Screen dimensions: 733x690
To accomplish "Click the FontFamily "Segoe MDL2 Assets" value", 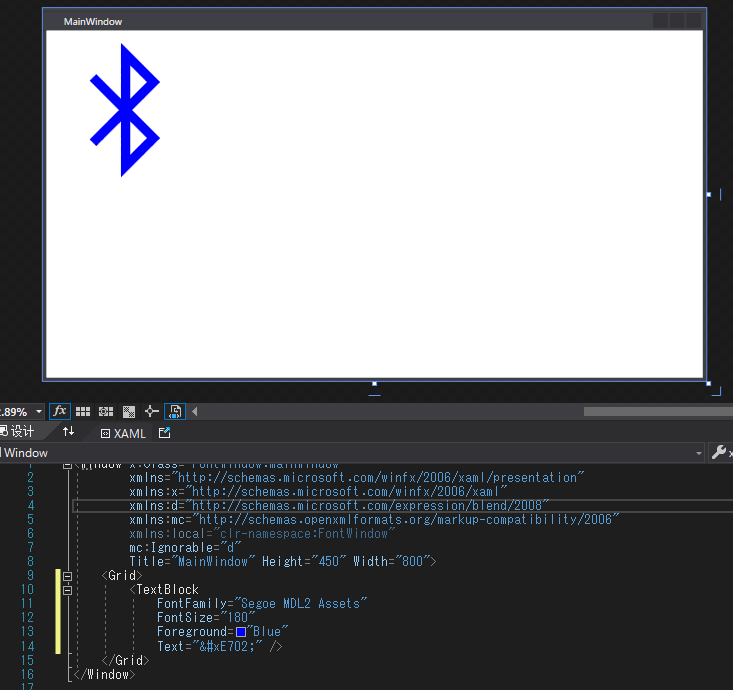I will coord(301,604).
